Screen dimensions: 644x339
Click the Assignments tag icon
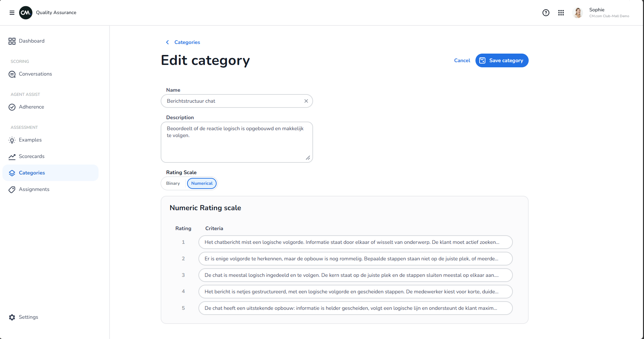(12, 190)
